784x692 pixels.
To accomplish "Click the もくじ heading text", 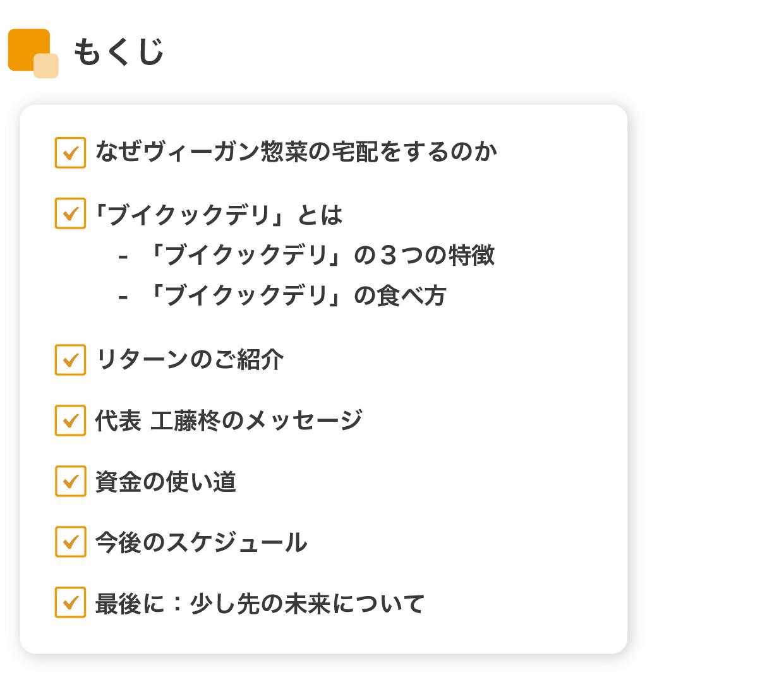I will [x=118, y=51].
